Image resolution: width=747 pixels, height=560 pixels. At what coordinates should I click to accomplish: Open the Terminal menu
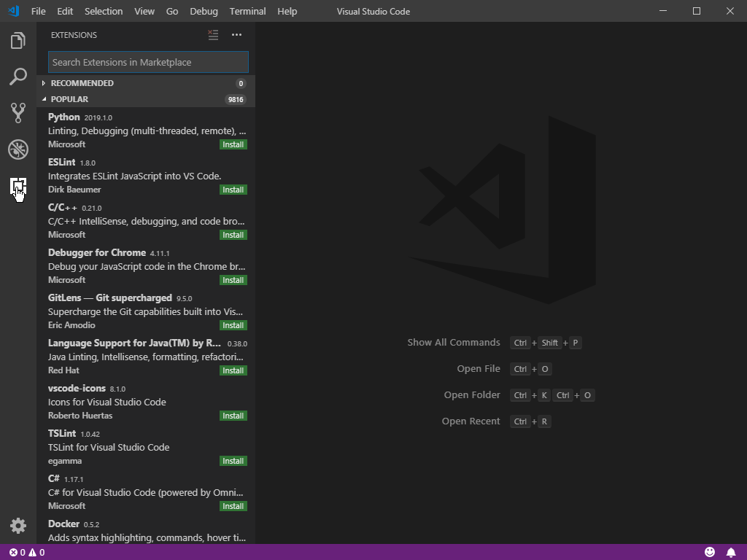(x=248, y=11)
